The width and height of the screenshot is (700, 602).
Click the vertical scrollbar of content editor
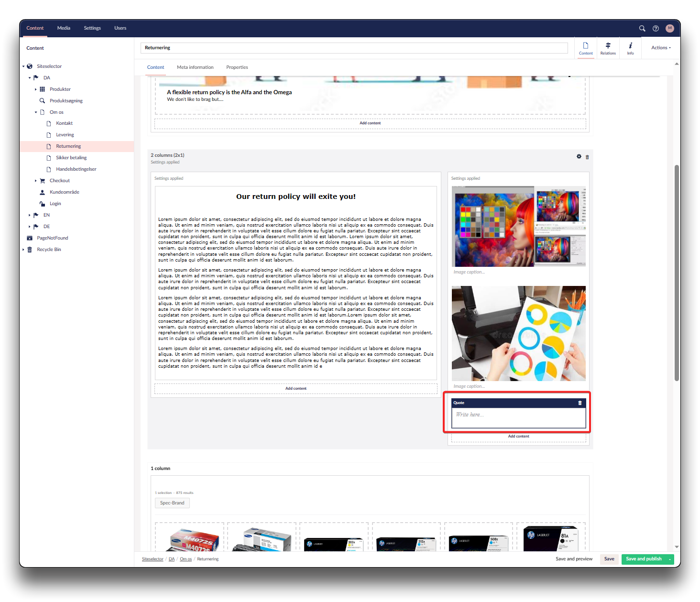677,273
